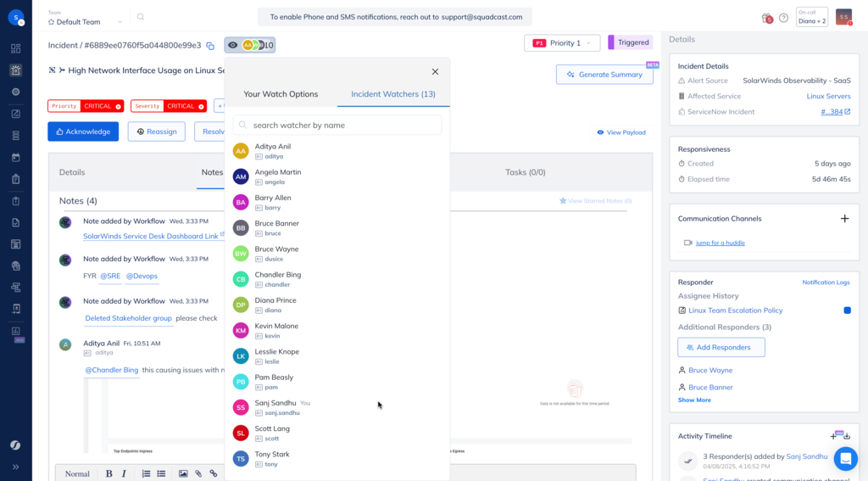
Task: Open View Payload
Action: coord(621,132)
